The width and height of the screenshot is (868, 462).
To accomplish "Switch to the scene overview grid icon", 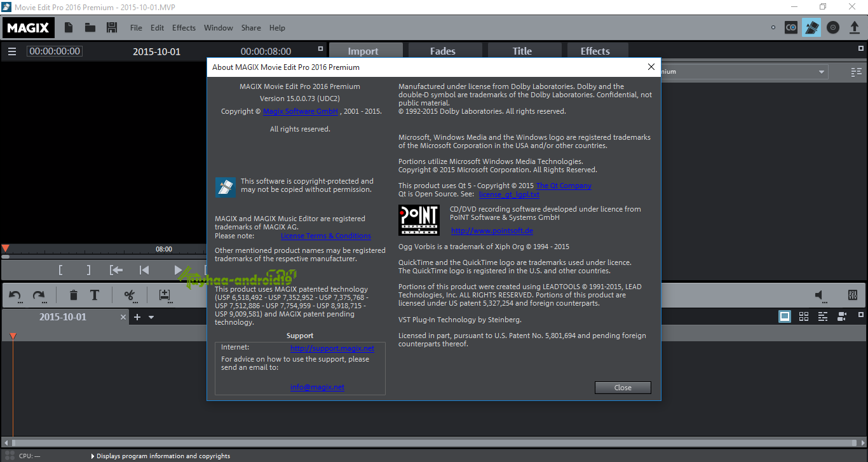I will (x=804, y=316).
